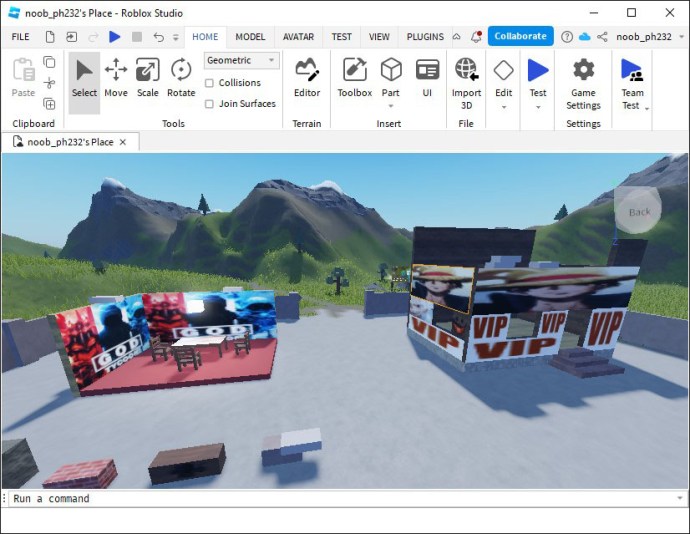Click the command bar drag handle
The width and height of the screenshot is (690, 534).
coord(4,498)
